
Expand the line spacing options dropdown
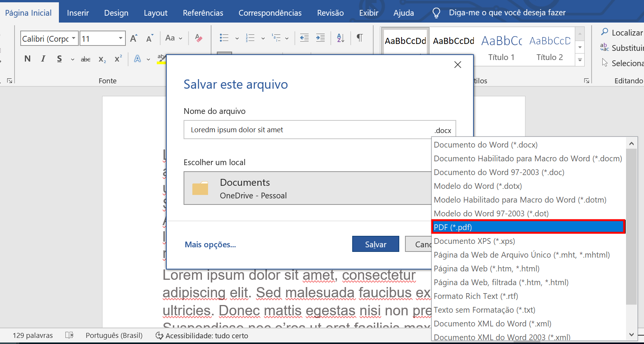tap(287, 38)
